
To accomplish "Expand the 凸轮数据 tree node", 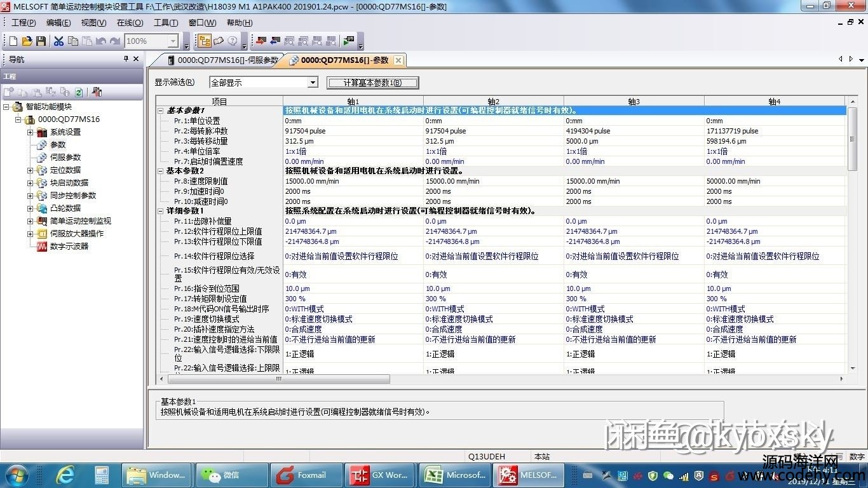I will (31, 208).
